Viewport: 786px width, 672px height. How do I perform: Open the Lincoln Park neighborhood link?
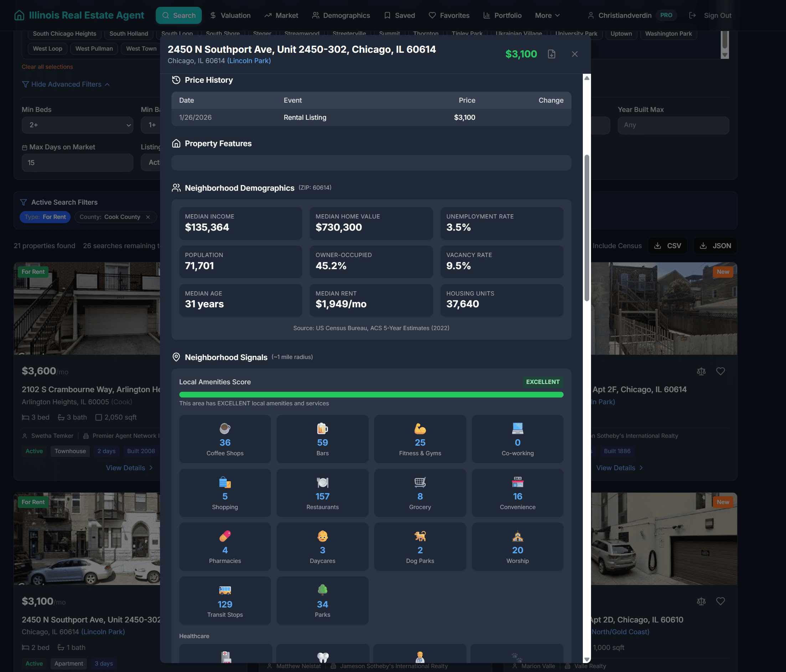click(x=249, y=60)
